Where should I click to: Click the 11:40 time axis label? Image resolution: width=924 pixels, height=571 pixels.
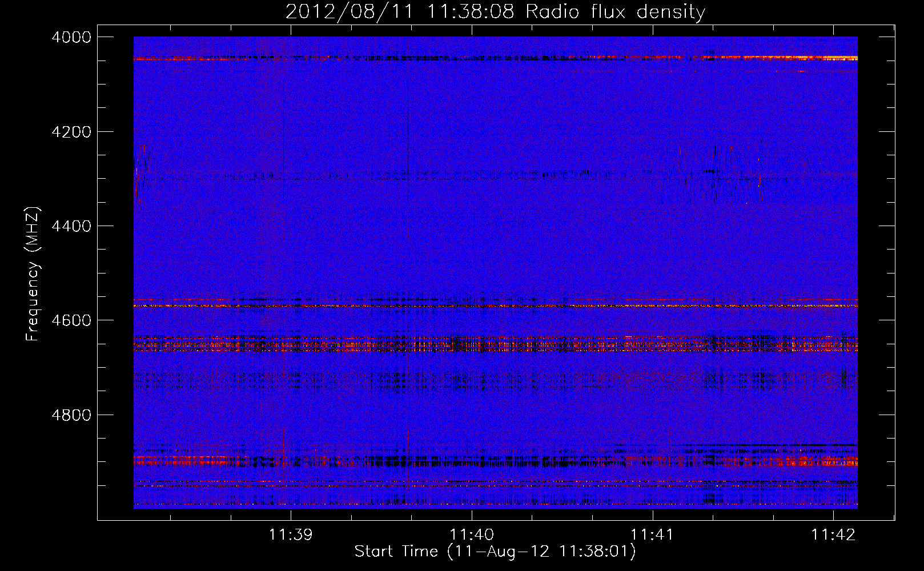tap(472, 534)
